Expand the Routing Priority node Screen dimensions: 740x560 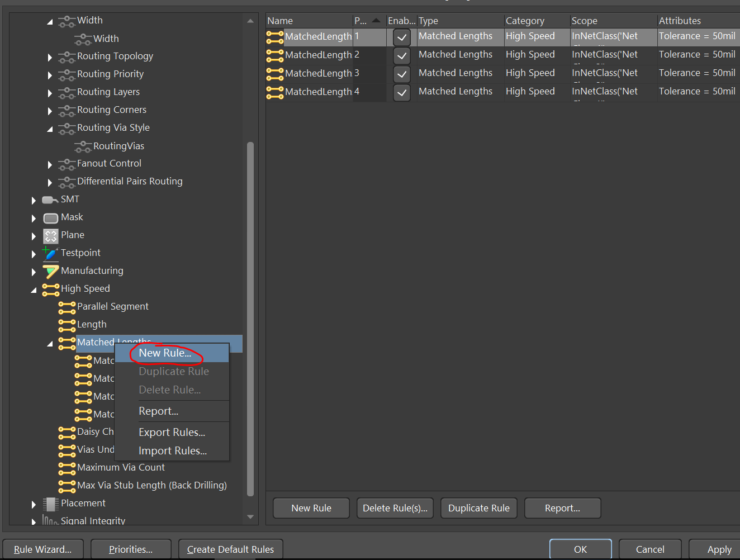[50, 75]
